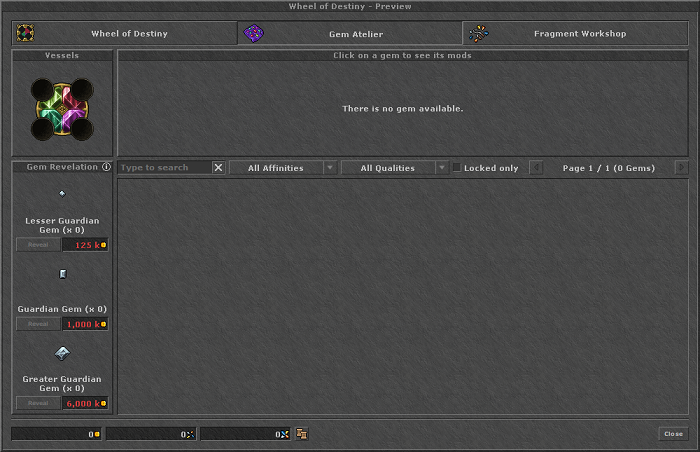
Task: Click the resource balance icon in bottom bar
Action: point(302,434)
